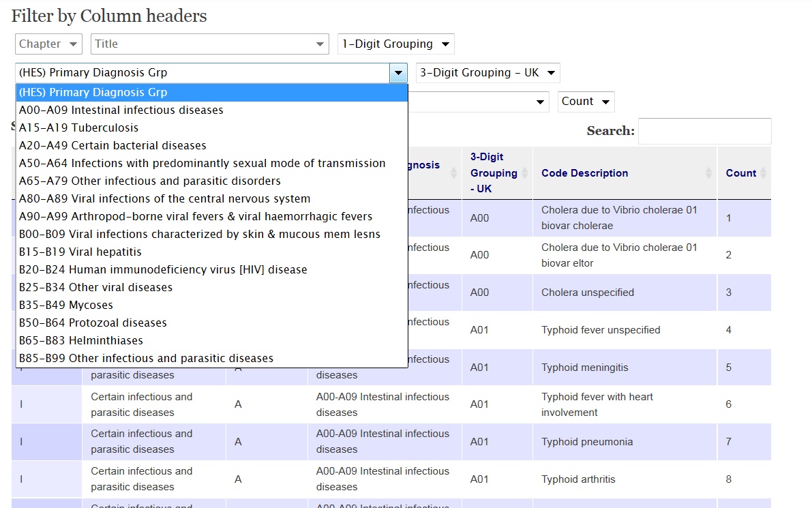Click into the Search input field
Viewport: 812px width, 508px height.
pos(704,131)
